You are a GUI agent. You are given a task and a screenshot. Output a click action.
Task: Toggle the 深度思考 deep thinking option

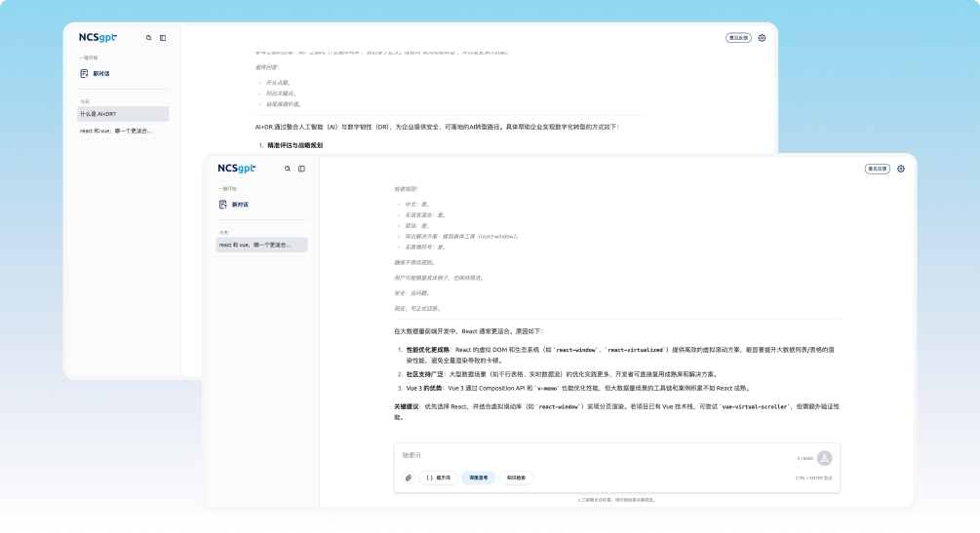pyautogui.click(x=478, y=477)
